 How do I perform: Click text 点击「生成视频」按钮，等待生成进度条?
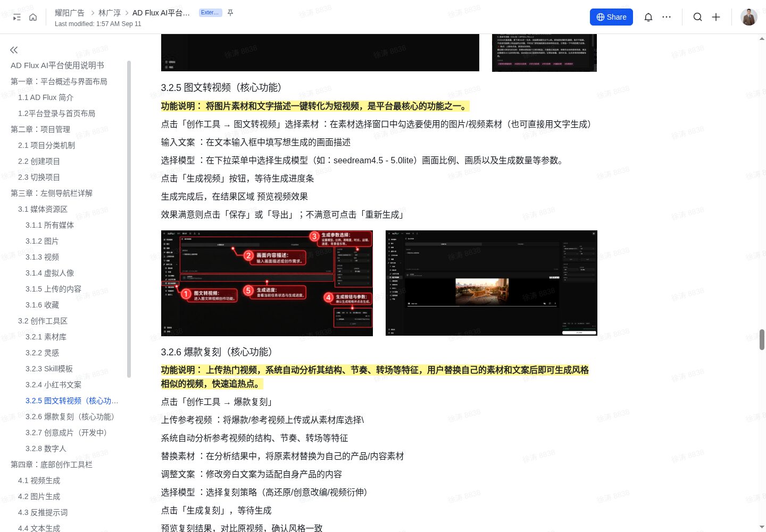tap(237, 178)
